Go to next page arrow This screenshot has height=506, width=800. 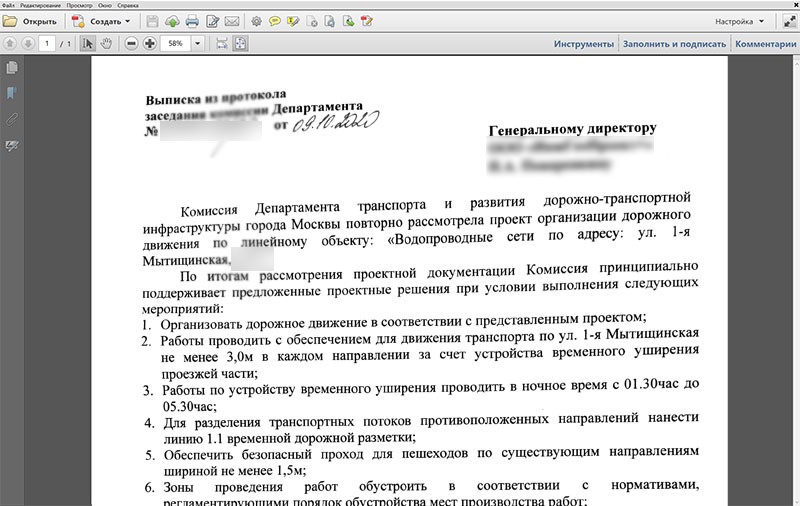(x=28, y=43)
